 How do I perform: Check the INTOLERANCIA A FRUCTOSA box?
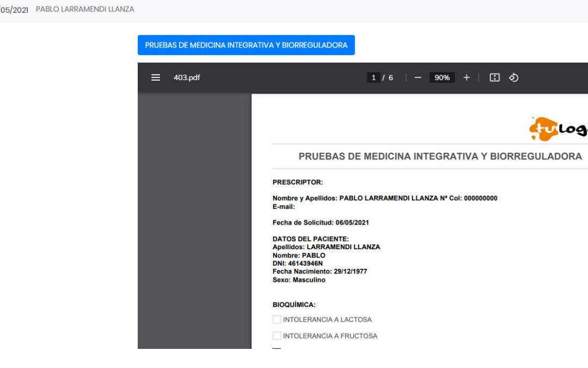(277, 336)
